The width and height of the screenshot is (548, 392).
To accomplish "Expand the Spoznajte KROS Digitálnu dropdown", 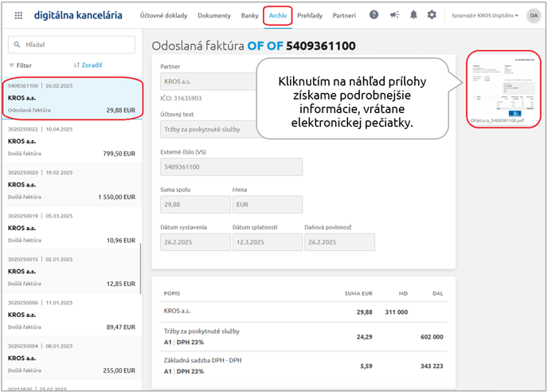I will click(485, 15).
